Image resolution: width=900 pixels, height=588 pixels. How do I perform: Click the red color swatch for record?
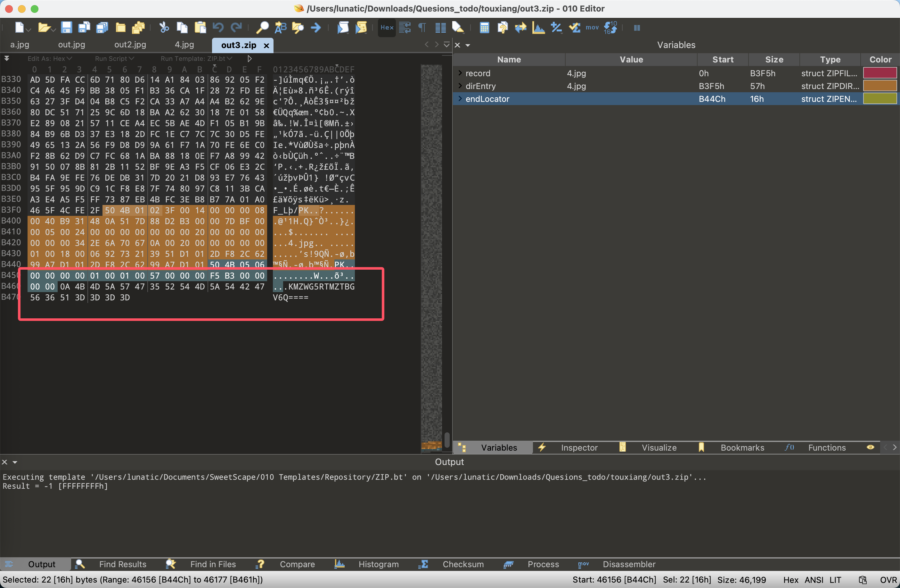click(880, 73)
